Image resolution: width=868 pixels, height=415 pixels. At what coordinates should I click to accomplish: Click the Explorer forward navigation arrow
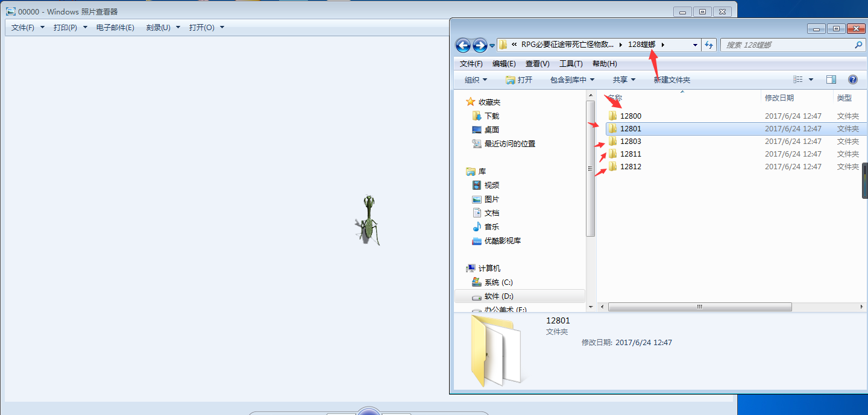480,45
